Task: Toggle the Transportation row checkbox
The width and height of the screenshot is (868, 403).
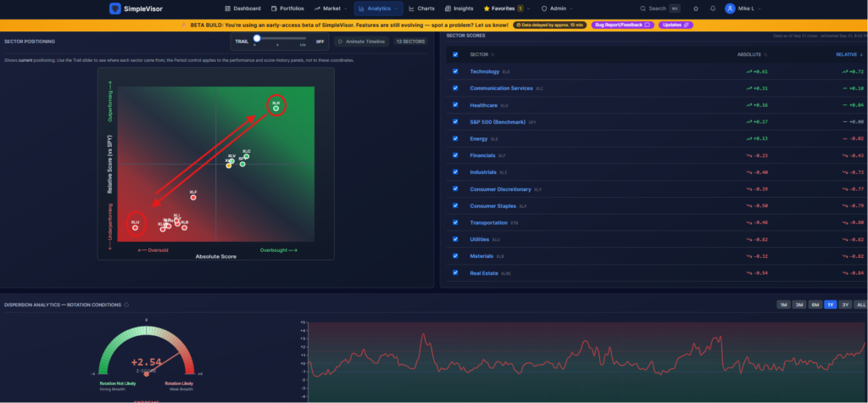Action: (x=455, y=222)
